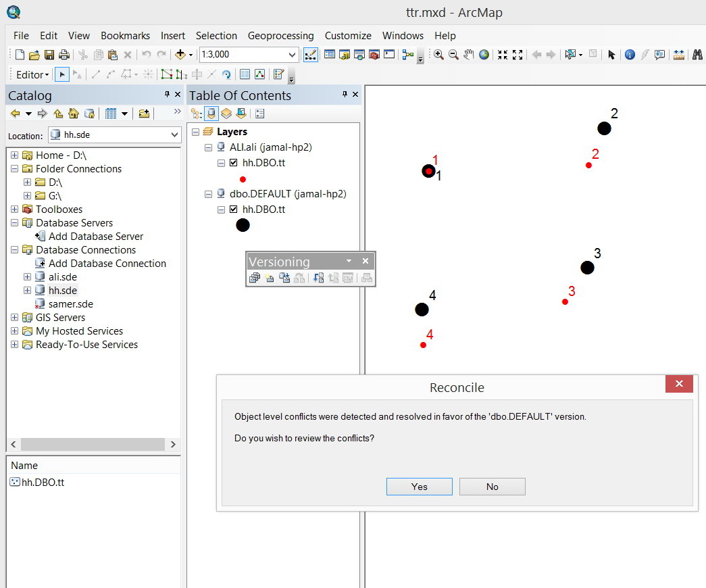
Task: Open the Geoprocessing menu
Action: [280, 36]
